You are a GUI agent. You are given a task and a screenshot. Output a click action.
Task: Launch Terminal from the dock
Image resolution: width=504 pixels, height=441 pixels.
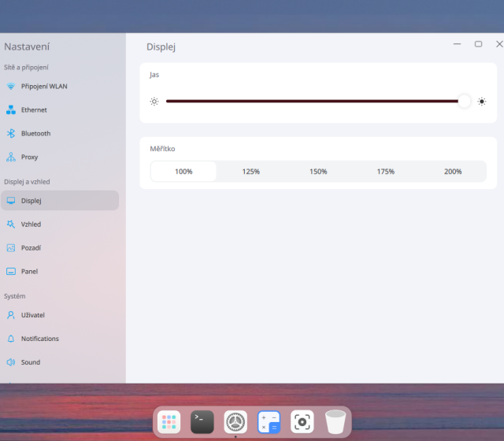pos(202,422)
